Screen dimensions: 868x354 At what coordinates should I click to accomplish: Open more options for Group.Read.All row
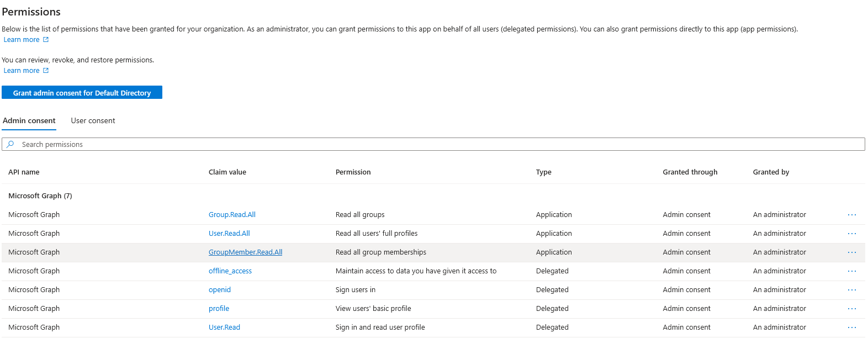tap(852, 215)
